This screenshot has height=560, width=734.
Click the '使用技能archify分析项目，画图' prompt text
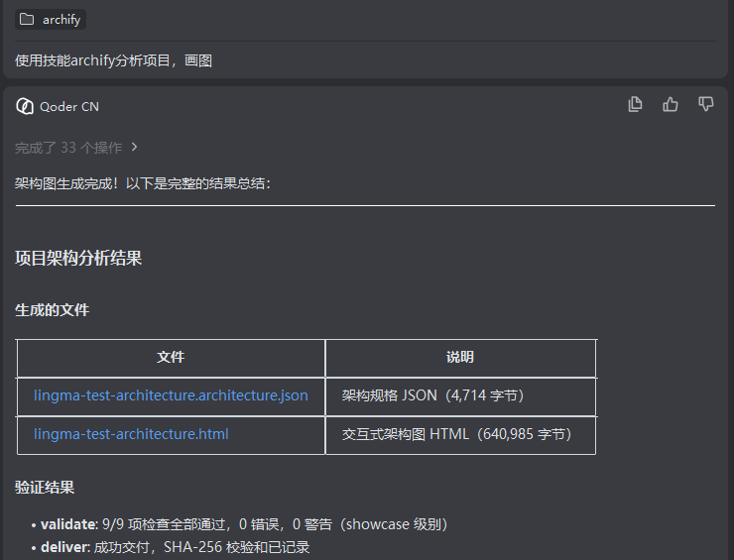click(113, 60)
